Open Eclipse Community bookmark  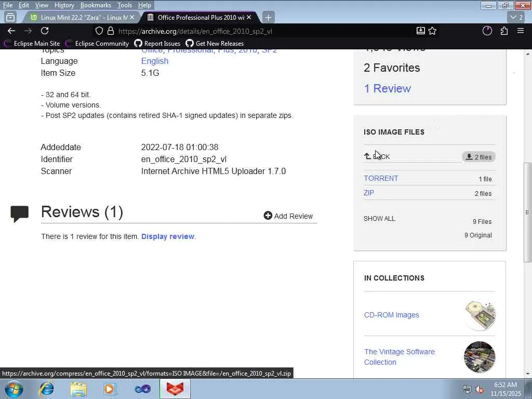97,44
